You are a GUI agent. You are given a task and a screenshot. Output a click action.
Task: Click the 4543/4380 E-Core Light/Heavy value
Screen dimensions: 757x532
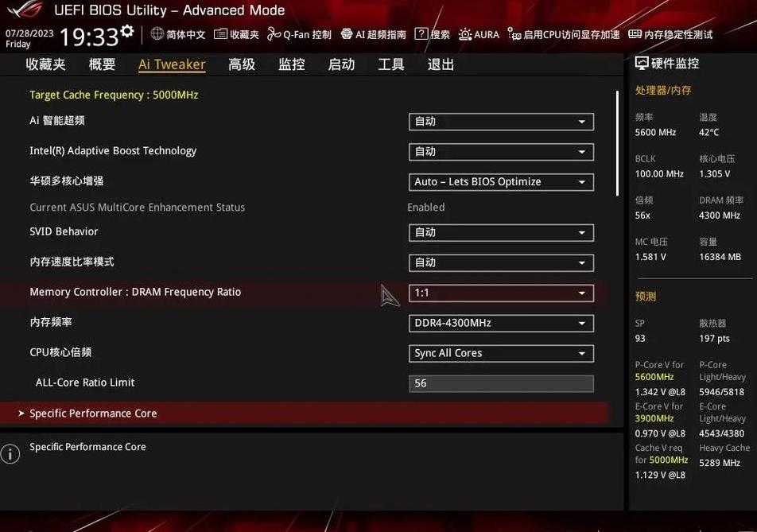click(x=722, y=433)
